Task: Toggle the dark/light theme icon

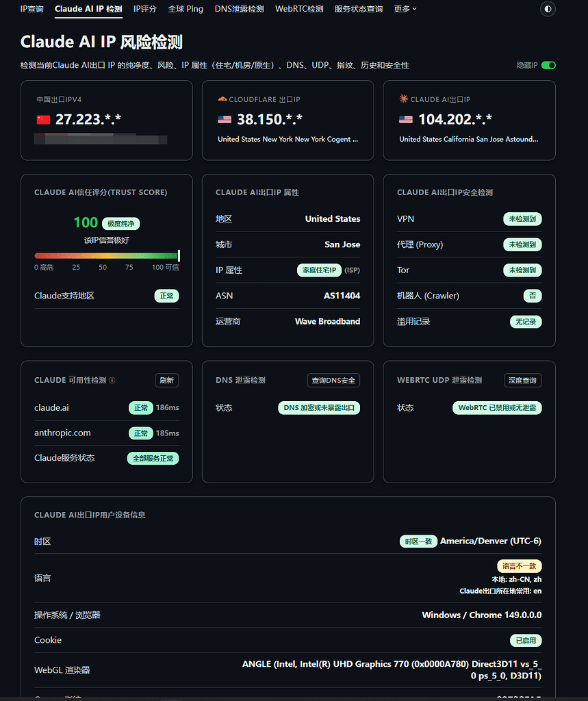Action: [548, 9]
